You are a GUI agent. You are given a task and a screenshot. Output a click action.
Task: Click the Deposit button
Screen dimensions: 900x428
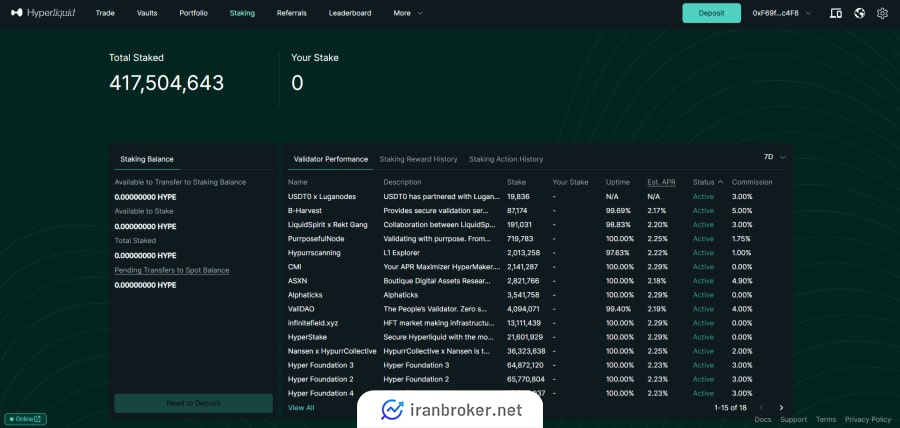pyautogui.click(x=711, y=13)
